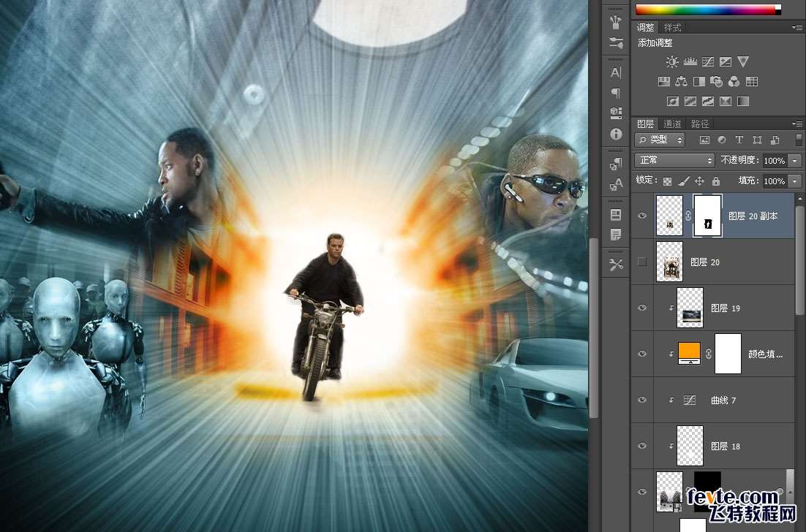Add an Invert adjustment
The image size is (806, 532).
click(x=673, y=101)
